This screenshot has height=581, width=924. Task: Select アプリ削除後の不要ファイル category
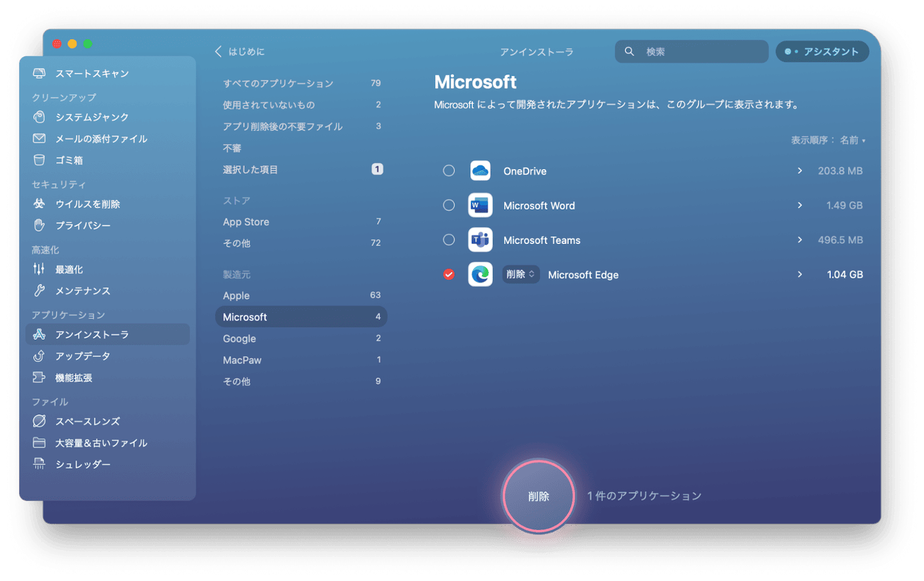(301, 126)
